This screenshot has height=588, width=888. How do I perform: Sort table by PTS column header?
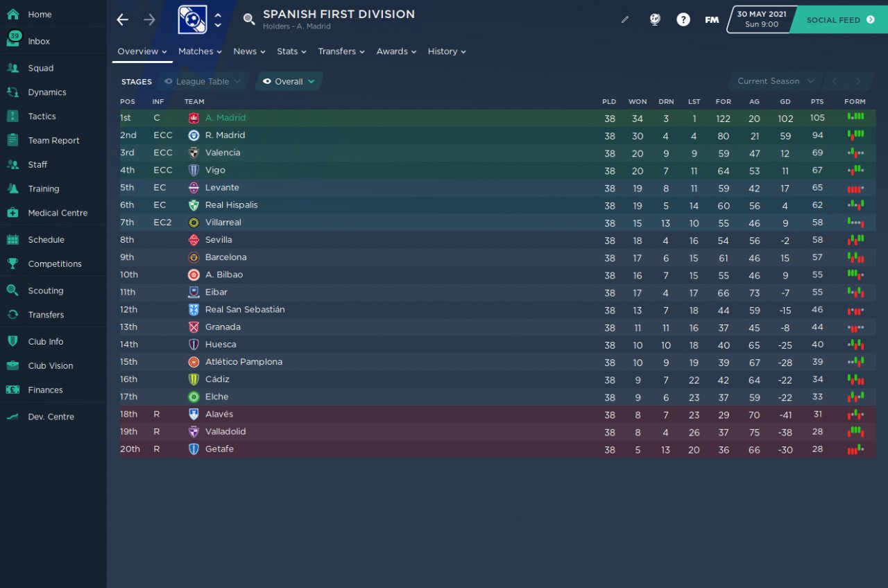tap(817, 101)
